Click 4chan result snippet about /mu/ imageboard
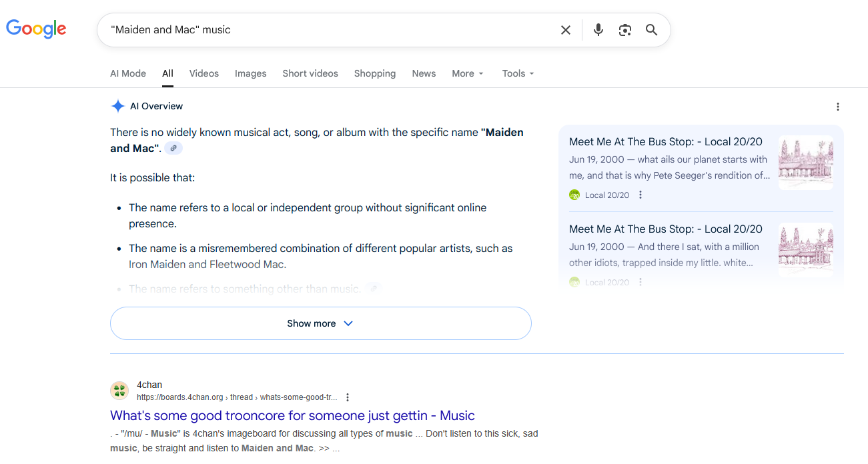868x464 pixels. (324, 441)
